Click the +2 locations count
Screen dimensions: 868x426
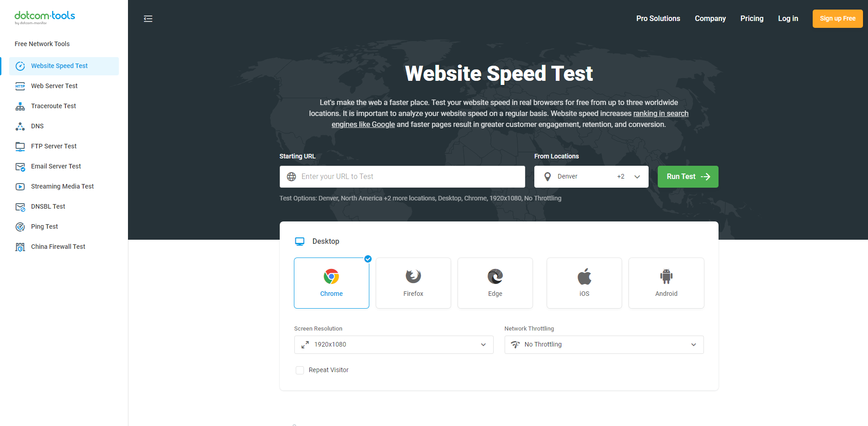coord(621,177)
